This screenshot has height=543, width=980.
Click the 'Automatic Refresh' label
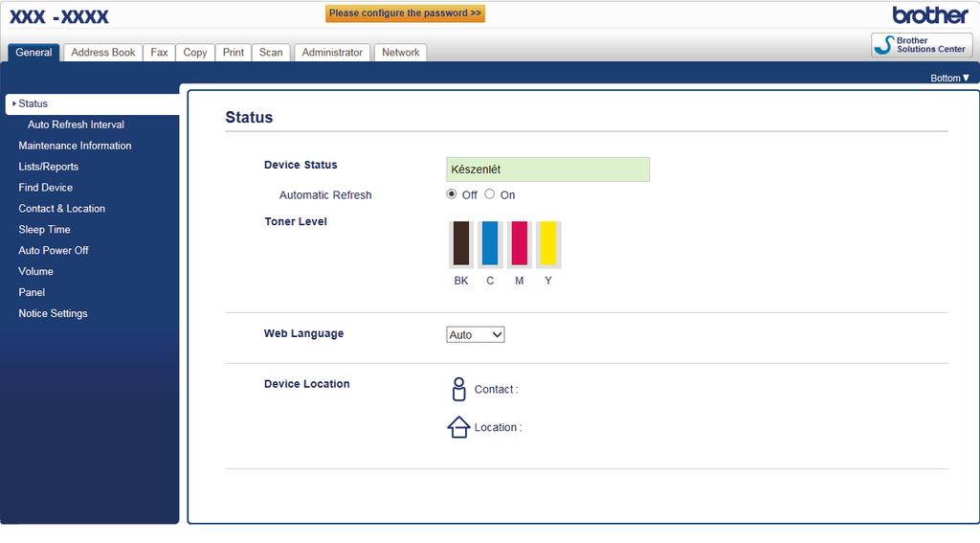coord(325,195)
